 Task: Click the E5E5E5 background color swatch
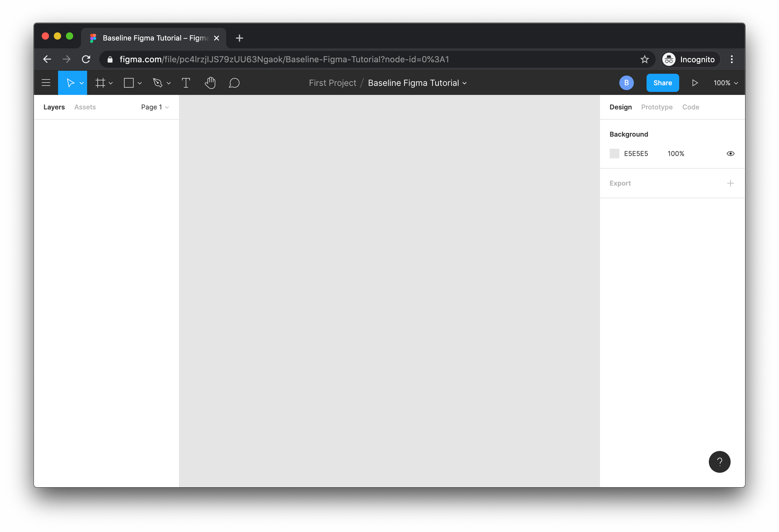pyautogui.click(x=614, y=154)
